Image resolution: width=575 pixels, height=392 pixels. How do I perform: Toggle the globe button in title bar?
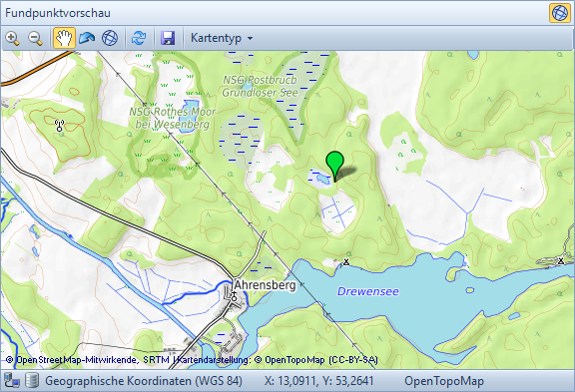point(560,13)
